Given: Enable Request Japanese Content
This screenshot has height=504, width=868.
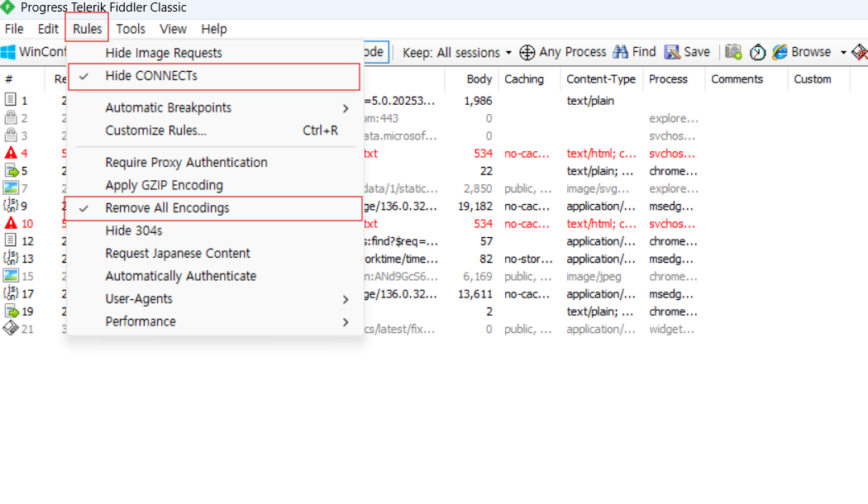Looking at the screenshot, I should pyautogui.click(x=215, y=254).
